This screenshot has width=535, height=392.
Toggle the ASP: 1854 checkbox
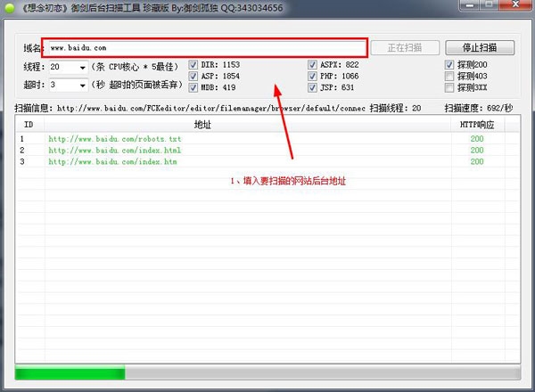(x=193, y=76)
